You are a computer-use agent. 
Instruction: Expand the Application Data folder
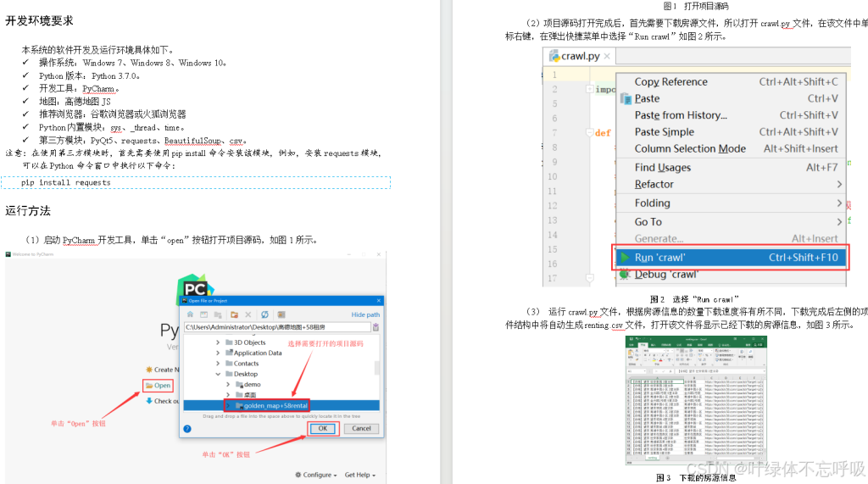[218, 353]
